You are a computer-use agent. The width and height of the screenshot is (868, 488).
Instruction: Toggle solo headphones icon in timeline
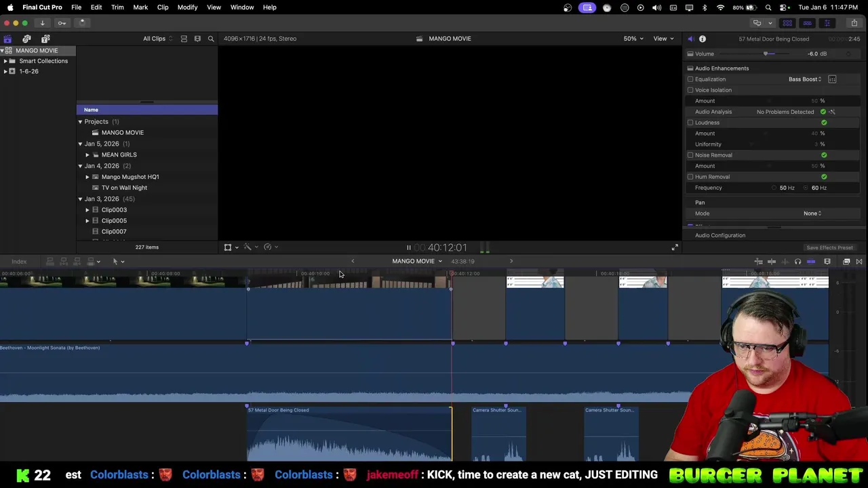point(797,262)
